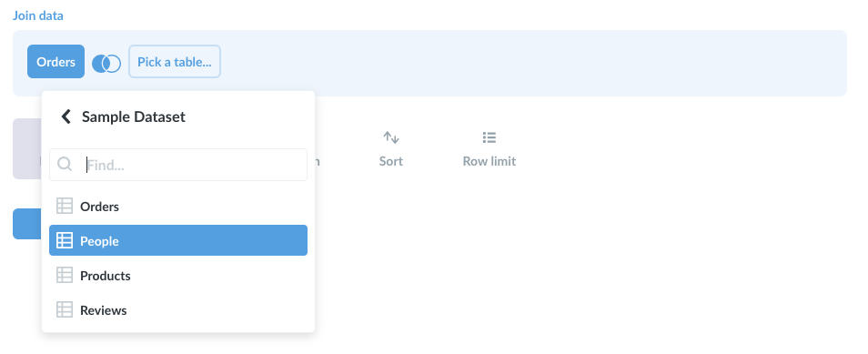Go back using the chevron beside Sample Dataset

click(x=66, y=116)
